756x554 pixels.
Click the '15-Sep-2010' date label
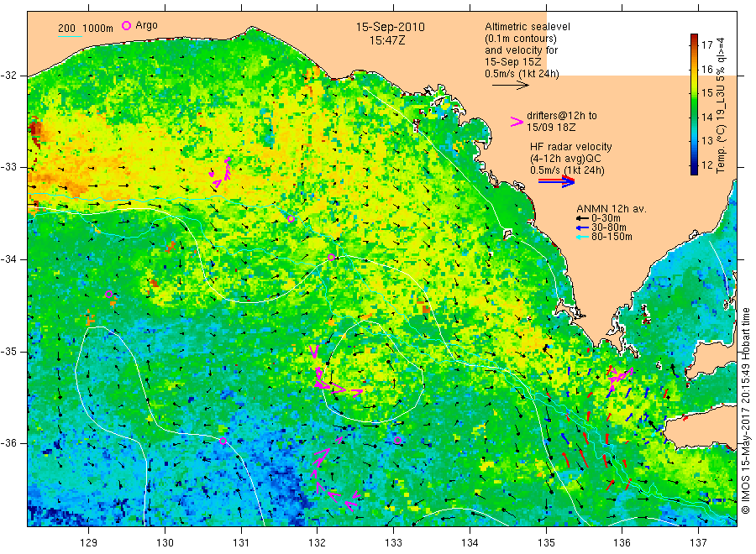point(390,27)
